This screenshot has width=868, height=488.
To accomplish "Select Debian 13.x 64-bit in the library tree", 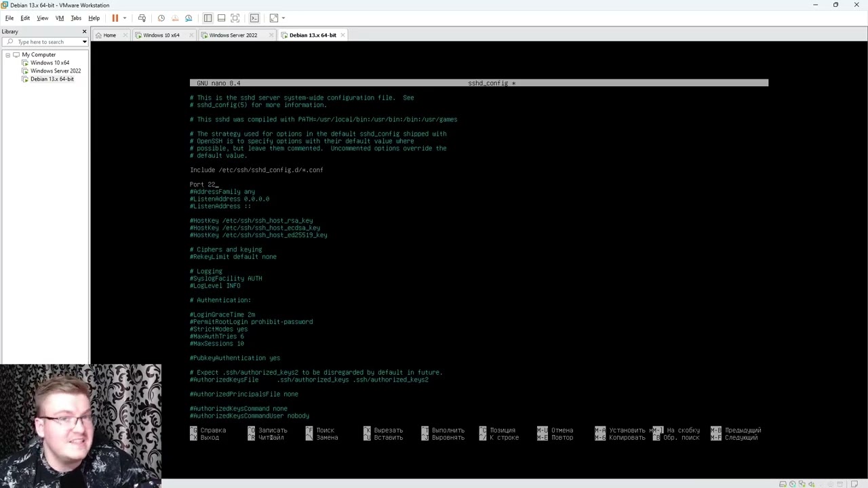I will (52, 79).
